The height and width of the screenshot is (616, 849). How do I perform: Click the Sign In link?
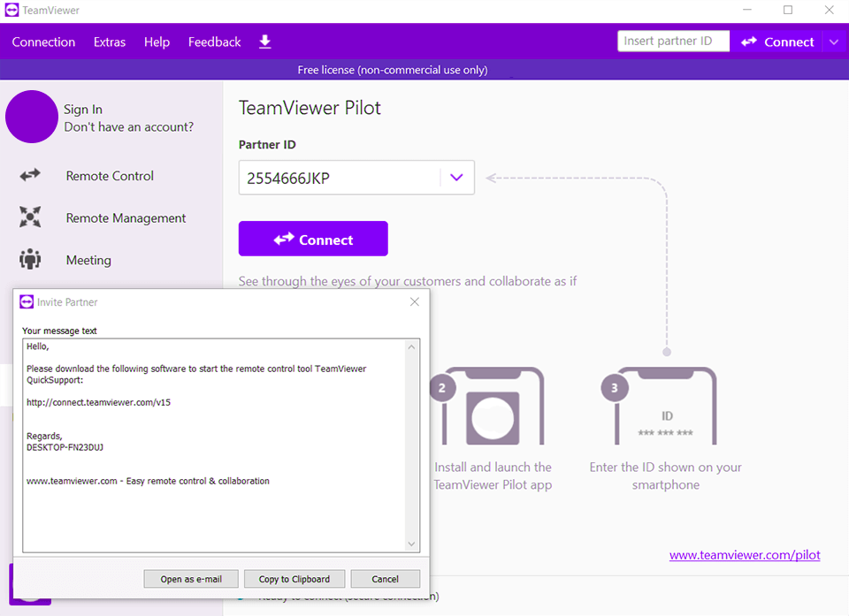pyautogui.click(x=83, y=110)
